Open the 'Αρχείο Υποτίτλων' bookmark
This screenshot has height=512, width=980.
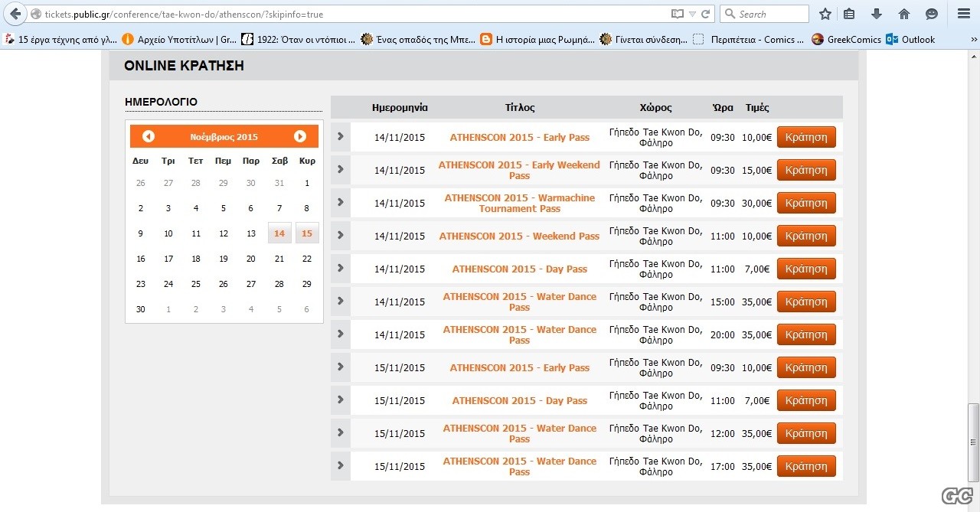[180, 39]
